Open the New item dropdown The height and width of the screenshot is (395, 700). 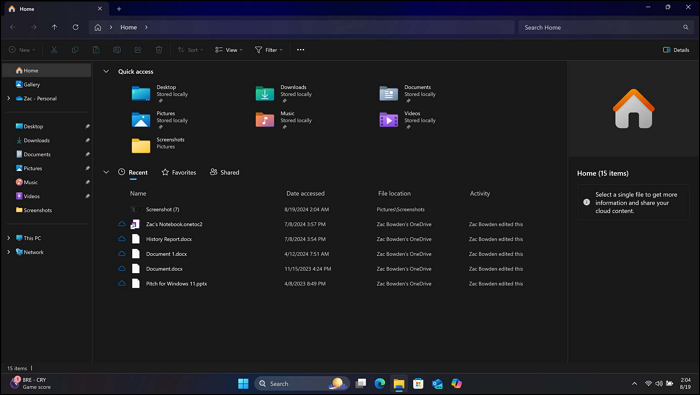pyautogui.click(x=22, y=50)
